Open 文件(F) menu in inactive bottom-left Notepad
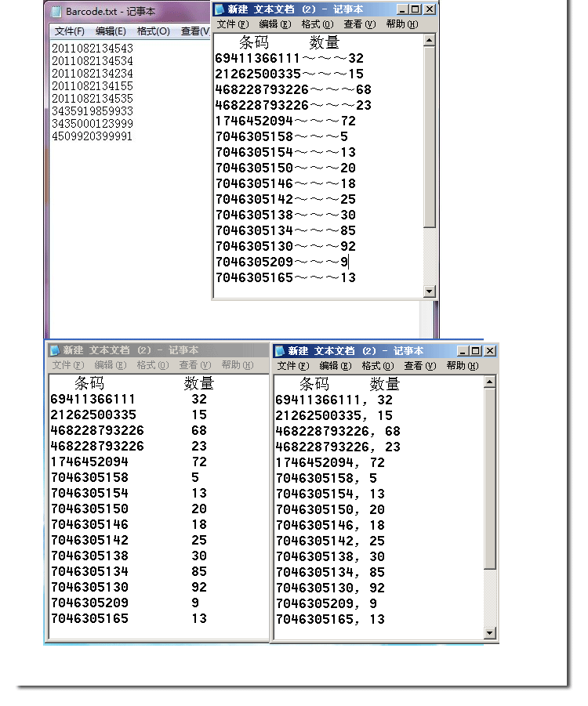 pyautogui.click(x=68, y=364)
